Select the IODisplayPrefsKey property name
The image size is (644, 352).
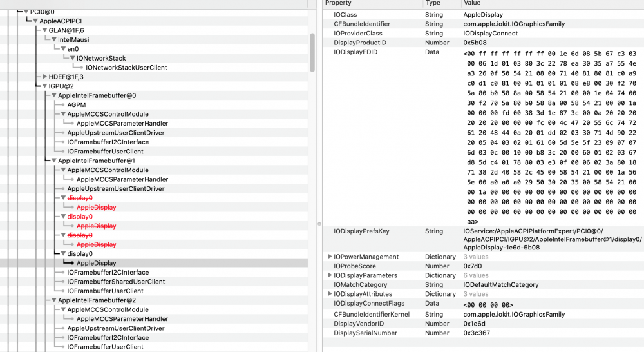(361, 231)
